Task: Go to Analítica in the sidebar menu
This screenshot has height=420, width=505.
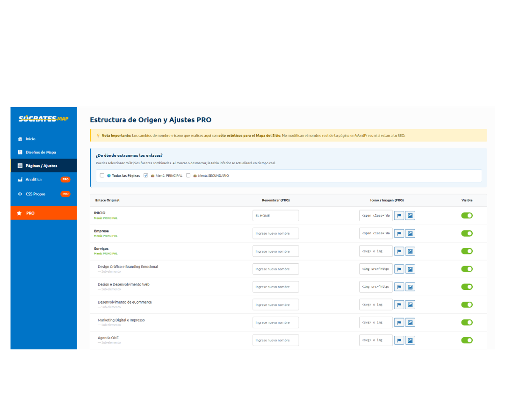Action: coord(34,179)
